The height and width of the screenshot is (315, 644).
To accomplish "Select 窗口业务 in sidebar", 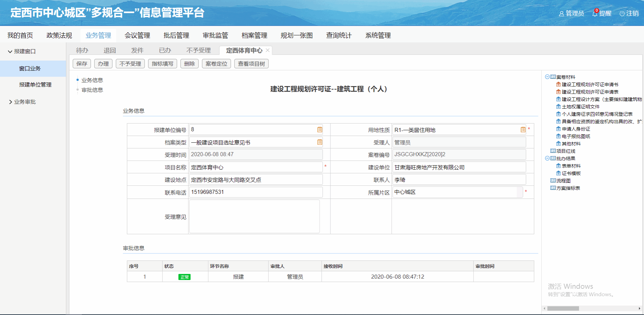I will coord(33,69).
